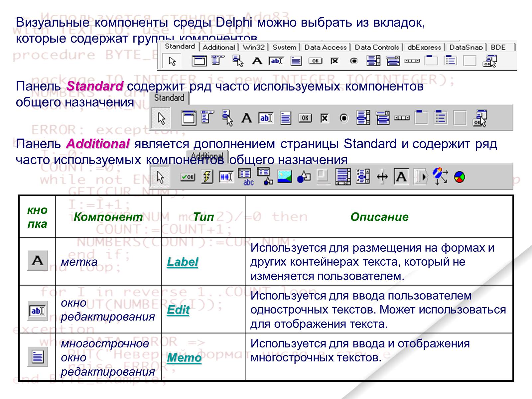Select the Label 'A' icon in the lone Standard panel

(246, 118)
